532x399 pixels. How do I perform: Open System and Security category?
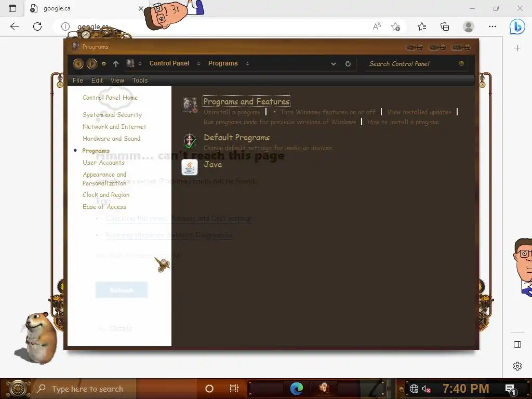click(x=112, y=115)
